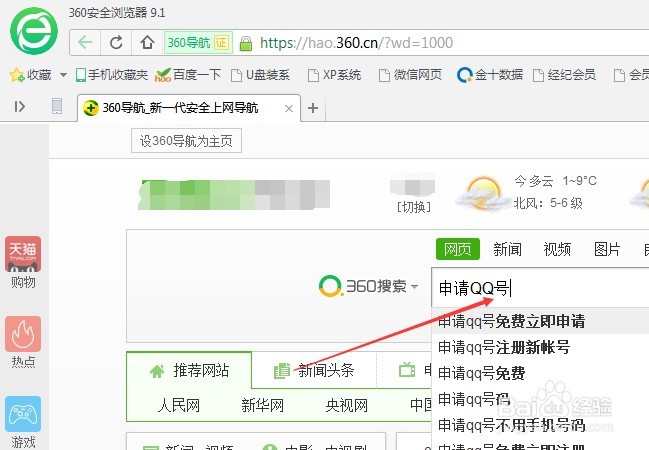The width and height of the screenshot is (649, 450).
Task: Click the address bar URL hao.360.cn
Action: pos(356,43)
